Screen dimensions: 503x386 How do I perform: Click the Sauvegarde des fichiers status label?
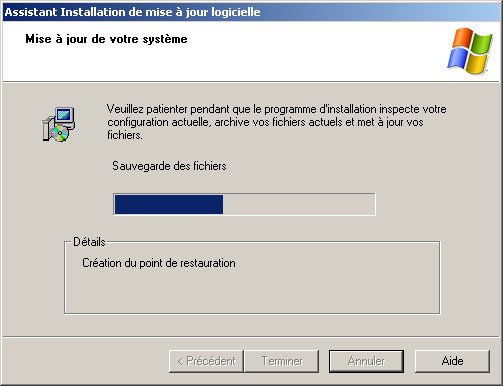169,166
